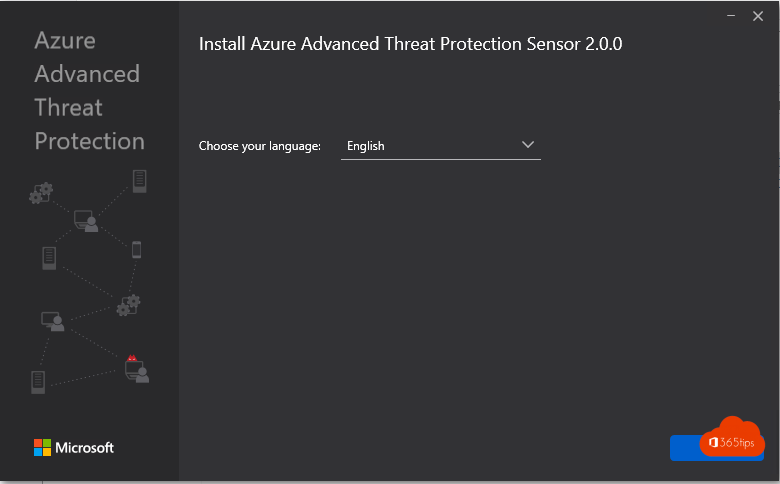Click the Microsoft four-color logo
The image size is (780, 484).
(x=42, y=447)
